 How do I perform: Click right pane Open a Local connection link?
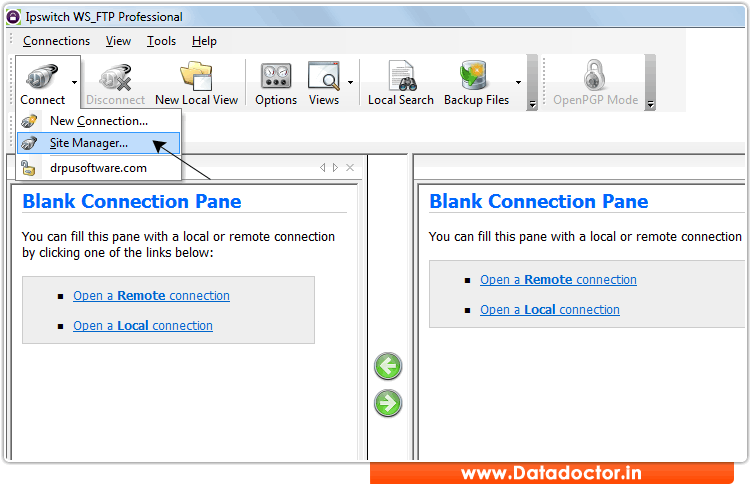click(550, 310)
